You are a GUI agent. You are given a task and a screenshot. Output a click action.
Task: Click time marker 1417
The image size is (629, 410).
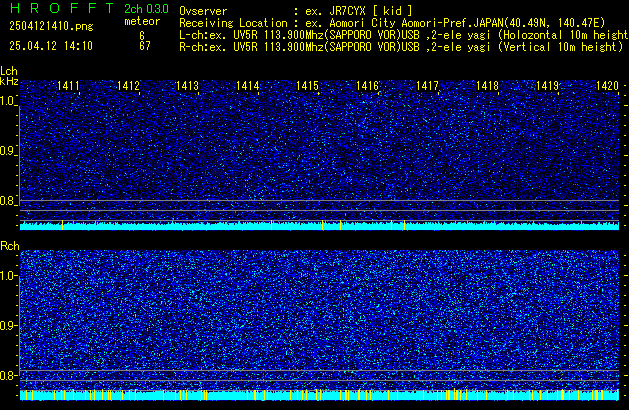(427, 86)
